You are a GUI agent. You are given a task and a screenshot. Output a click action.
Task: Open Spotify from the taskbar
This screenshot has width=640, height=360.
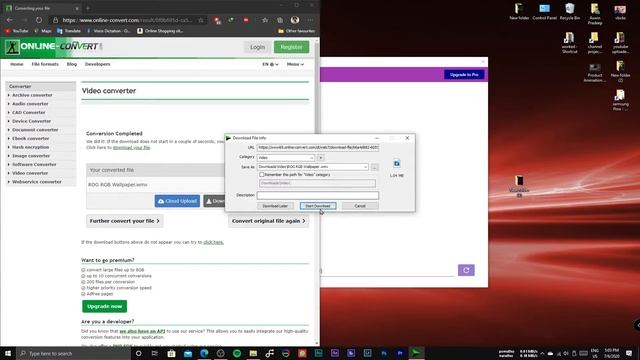click(237, 353)
